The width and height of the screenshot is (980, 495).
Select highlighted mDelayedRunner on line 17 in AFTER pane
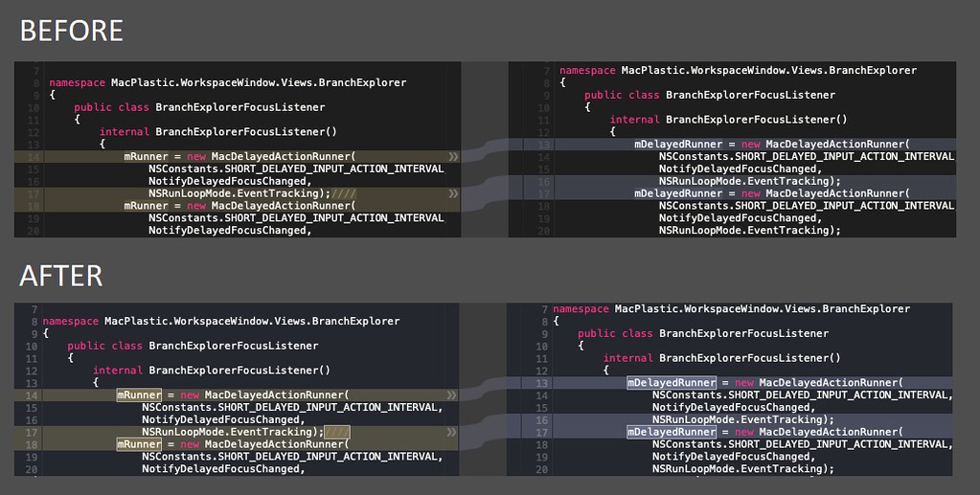672,432
